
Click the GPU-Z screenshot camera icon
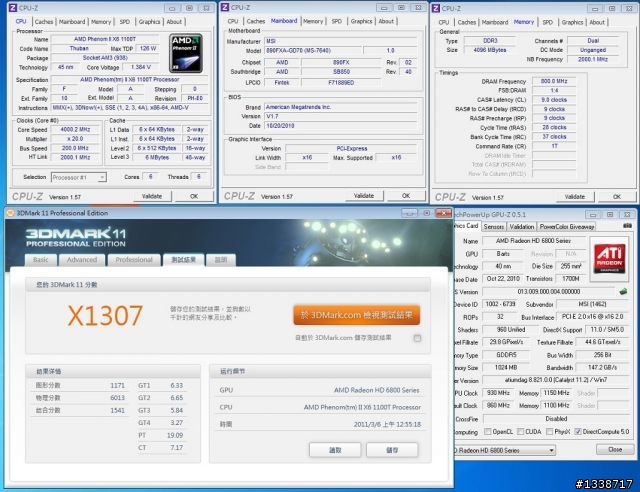pyautogui.click(x=627, y=225)
